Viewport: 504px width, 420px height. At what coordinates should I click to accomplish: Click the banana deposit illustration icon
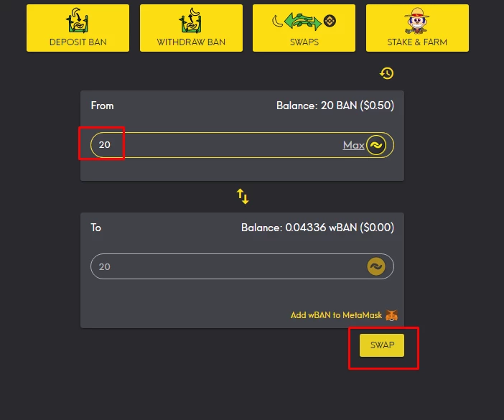(x=78, y=21)
